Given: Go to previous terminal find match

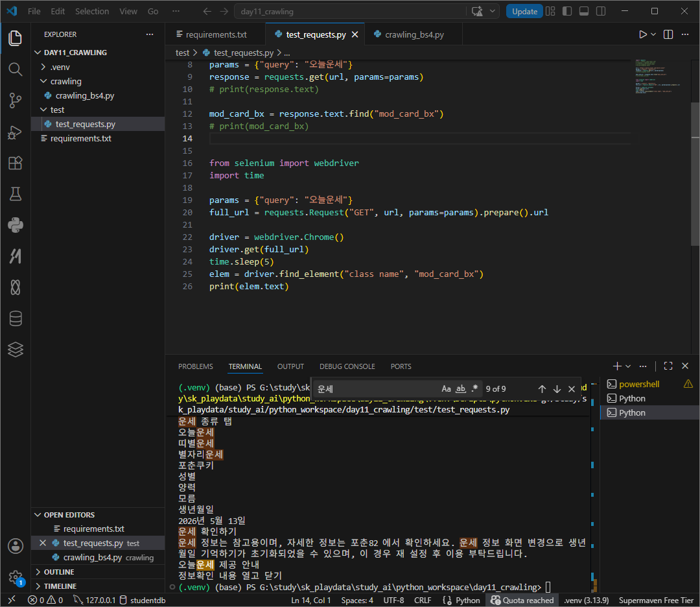Looking at the screenshot, I should coord(542,389).
